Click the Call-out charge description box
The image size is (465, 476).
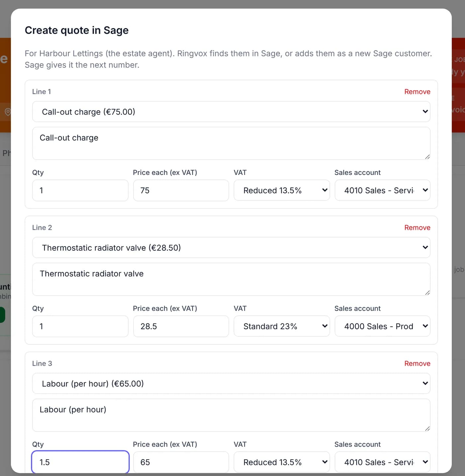[231, 143]
